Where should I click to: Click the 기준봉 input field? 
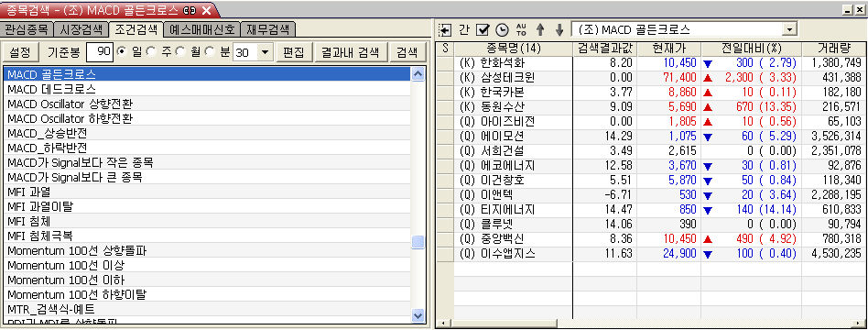pyautogui.click(x=100, y=52)
